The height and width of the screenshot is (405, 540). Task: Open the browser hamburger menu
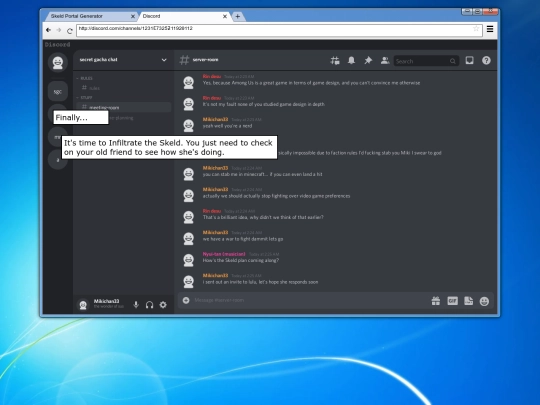(490, 29)
